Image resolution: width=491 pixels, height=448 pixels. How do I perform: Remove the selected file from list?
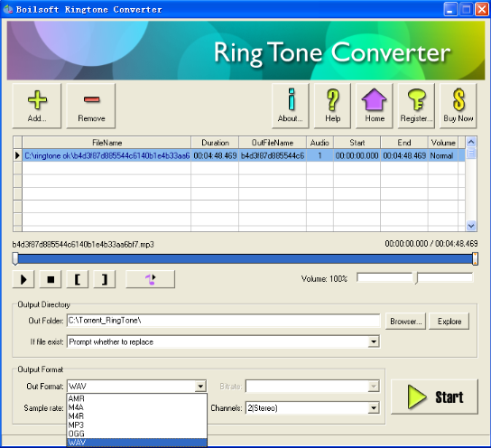[91, 106]
